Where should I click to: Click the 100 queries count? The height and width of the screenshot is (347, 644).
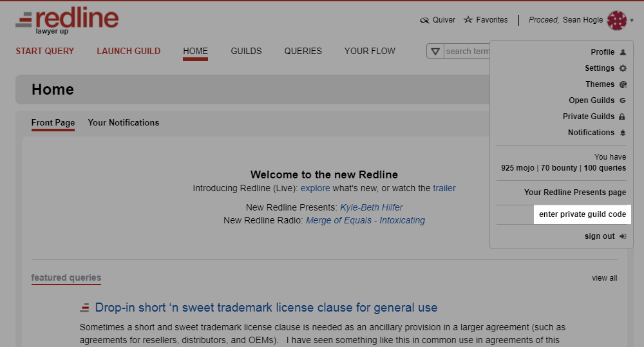(605, 168)
